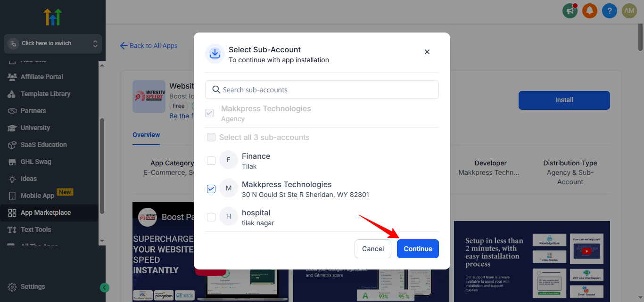Screen dimensions: 644x302
Task: Collapse the sidebar with green arrow button
Action: point(105,288)
